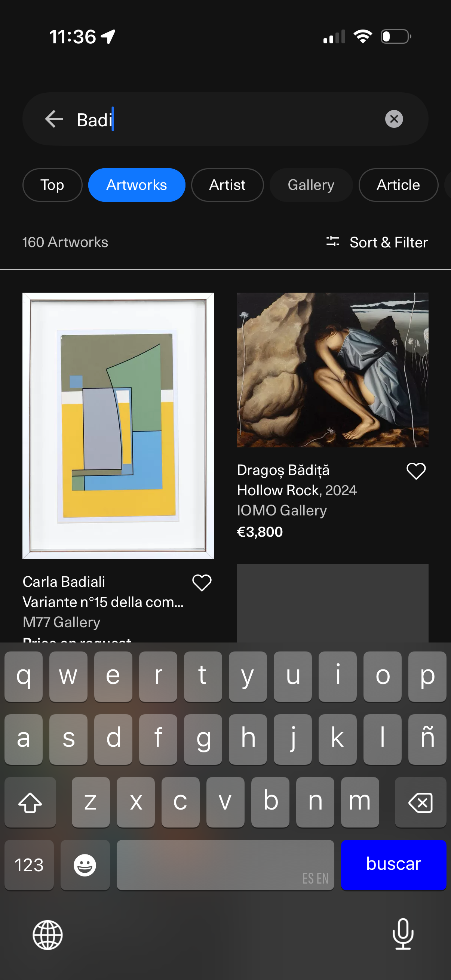Select the Artist tab
This screenshot has height=980, width=451.
click(227, 185)
